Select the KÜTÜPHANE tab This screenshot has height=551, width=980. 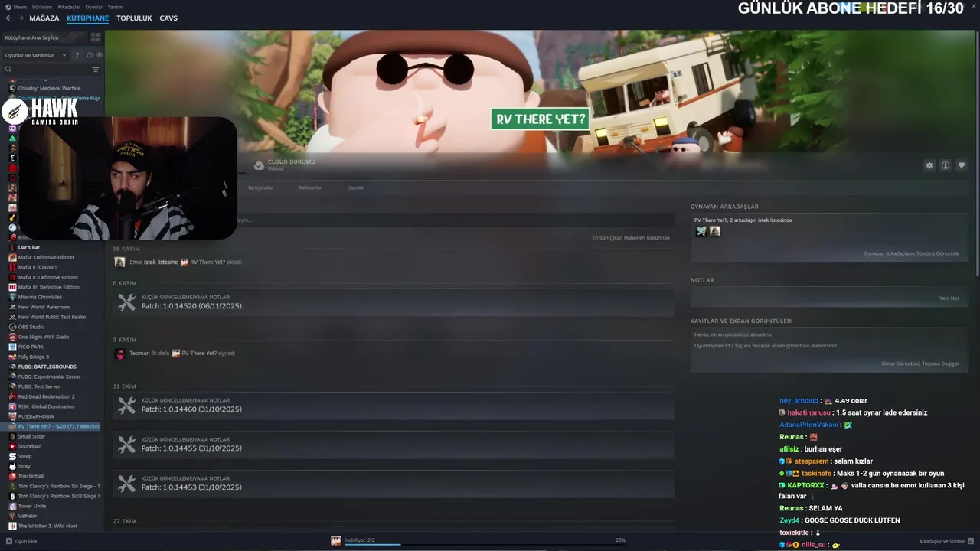pyautogui.click(x=87, y=18)
